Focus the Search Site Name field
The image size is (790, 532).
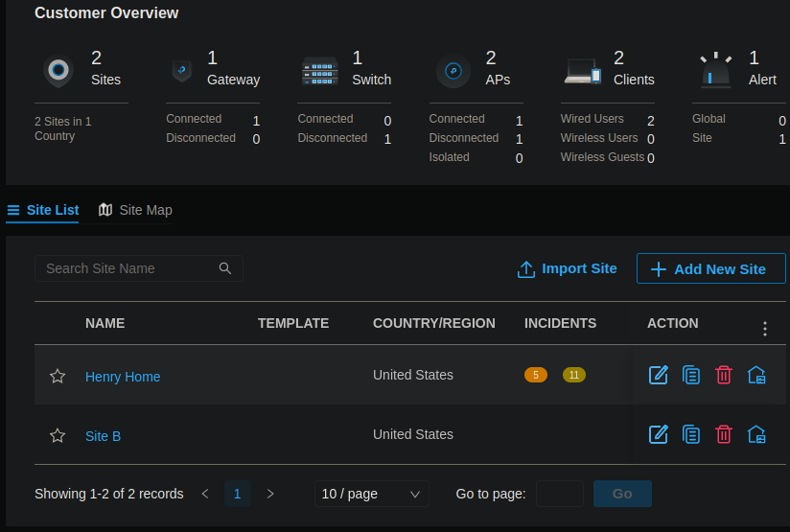(x=129, y=268)
